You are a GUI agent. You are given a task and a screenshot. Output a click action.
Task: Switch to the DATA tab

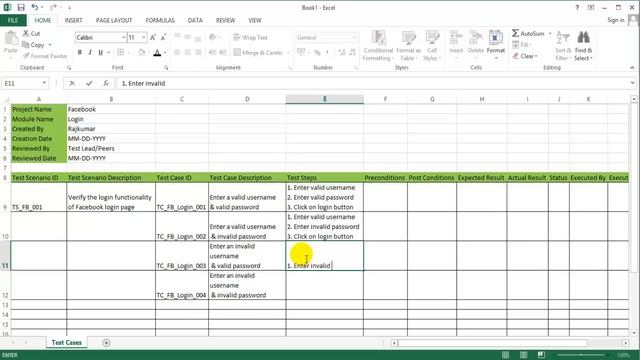pos(195,20)
